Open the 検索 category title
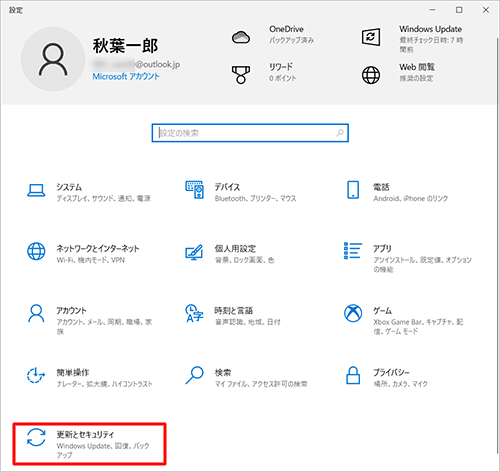The image size is (500, 472). click(223, 372)
